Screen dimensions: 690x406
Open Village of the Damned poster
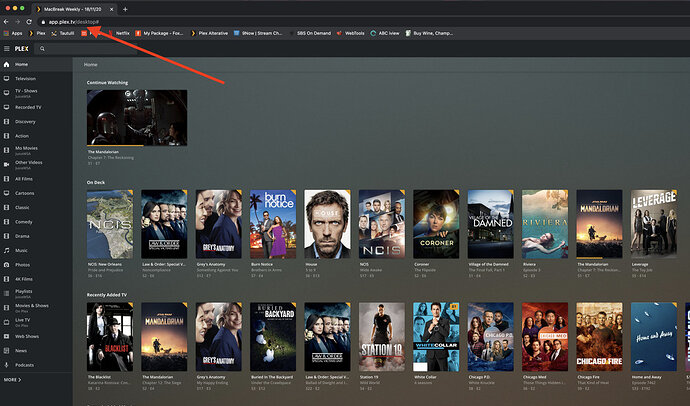point(491,224)
